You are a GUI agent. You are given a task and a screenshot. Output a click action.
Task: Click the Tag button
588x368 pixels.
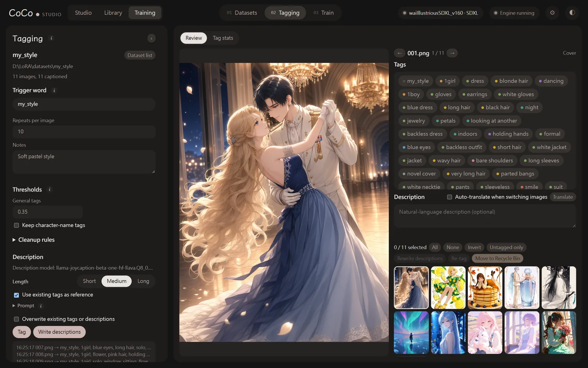click(22, 332)
